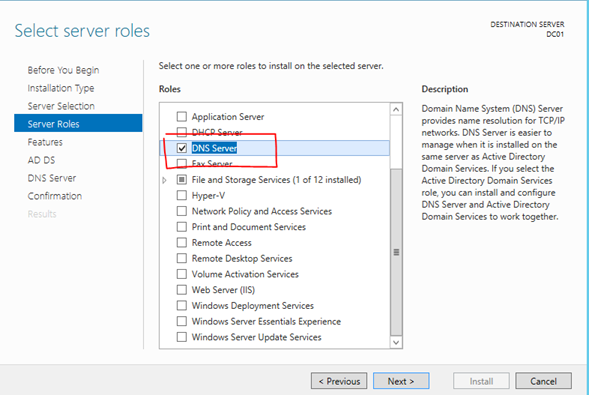Screen dimensions: 589x395
Task: Select Network Policy and Access Services label
Action: click(262, 211)
